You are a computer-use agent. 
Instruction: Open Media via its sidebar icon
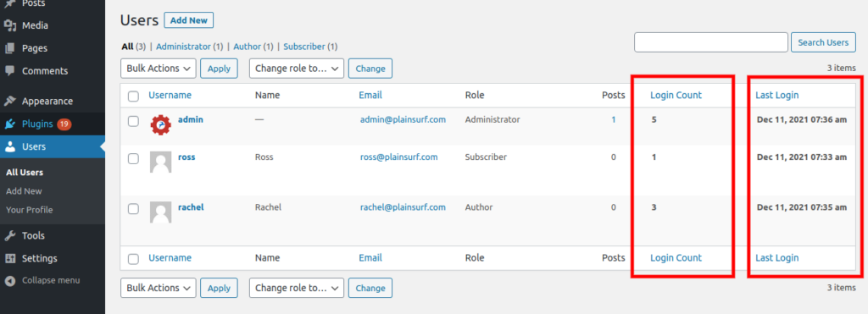click(9, 25)
